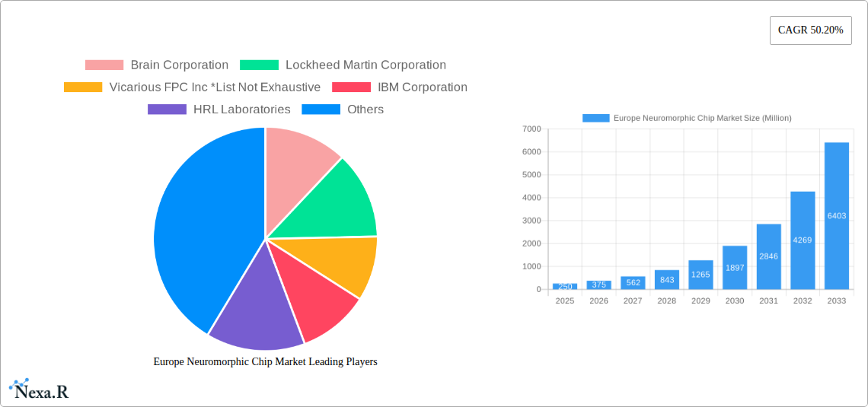
Task: Click the Vicarious FPC Inc orange legend swatch
Action: pos(83,87)
